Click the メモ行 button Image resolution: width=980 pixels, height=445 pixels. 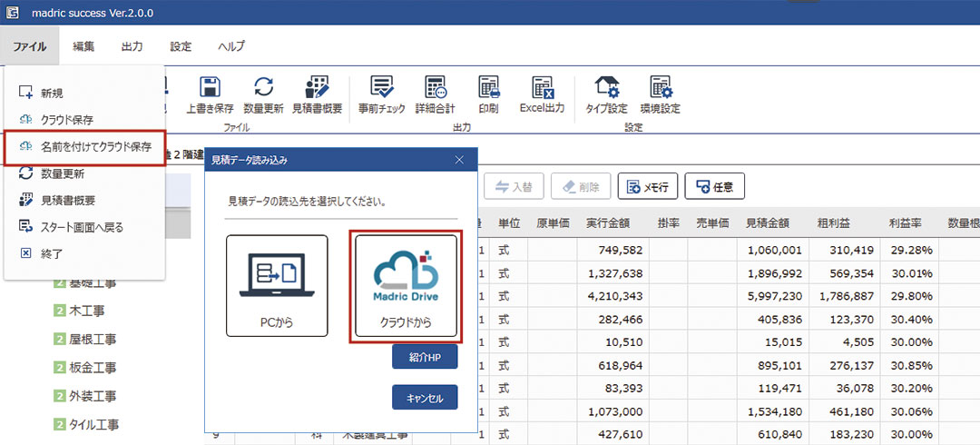coord(648,186)
